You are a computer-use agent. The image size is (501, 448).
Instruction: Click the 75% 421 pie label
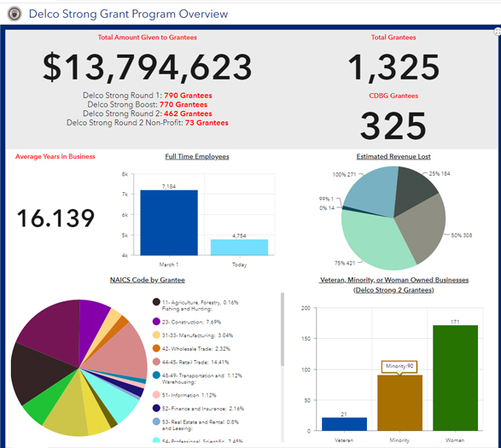point(345,263)
